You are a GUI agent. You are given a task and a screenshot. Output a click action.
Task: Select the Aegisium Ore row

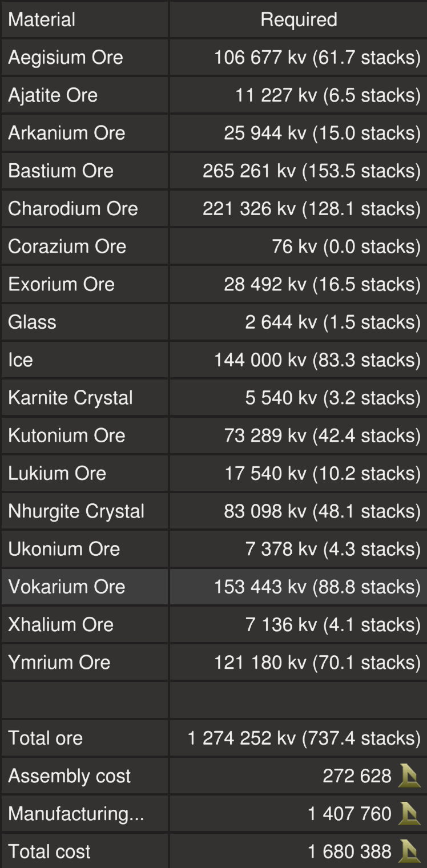(66, 58)
